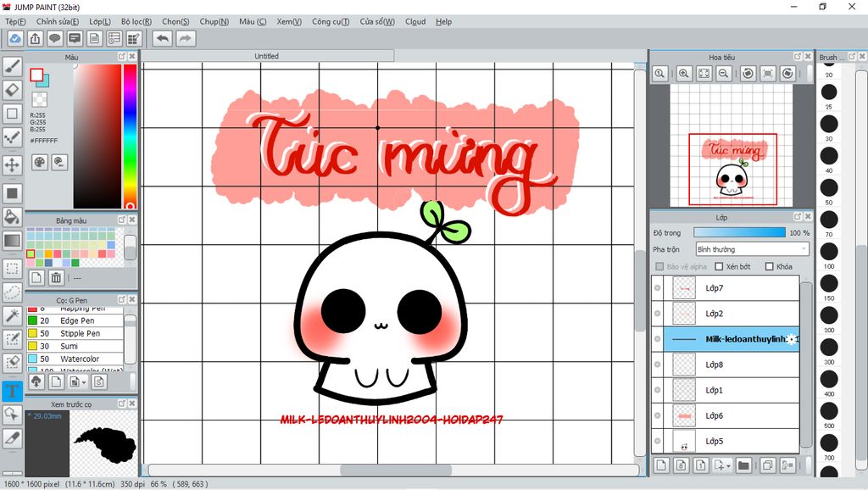Image resolution: width=868 pixels, height=490 pixels.
Task: Click the navigator preview thumbnail
Action: click(x=732, y=146)
